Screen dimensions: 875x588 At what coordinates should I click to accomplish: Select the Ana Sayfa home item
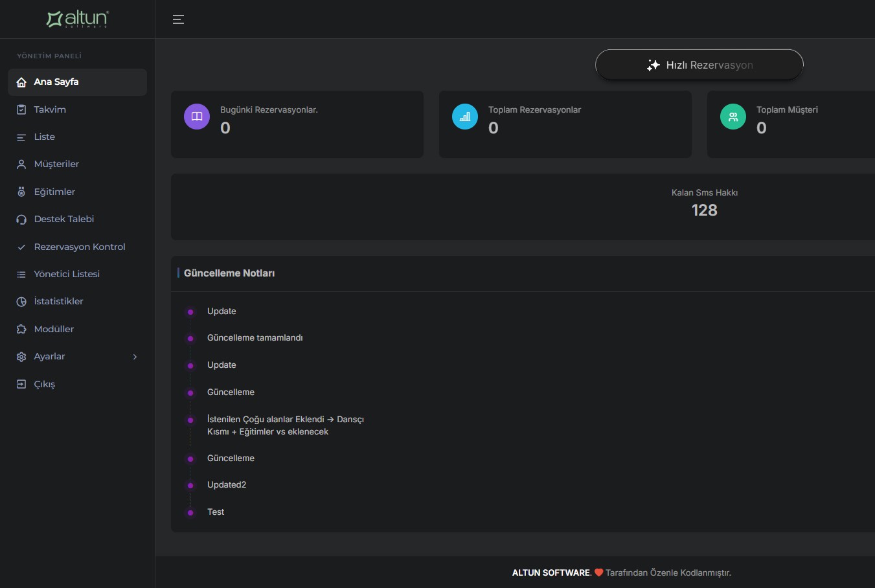56,82
